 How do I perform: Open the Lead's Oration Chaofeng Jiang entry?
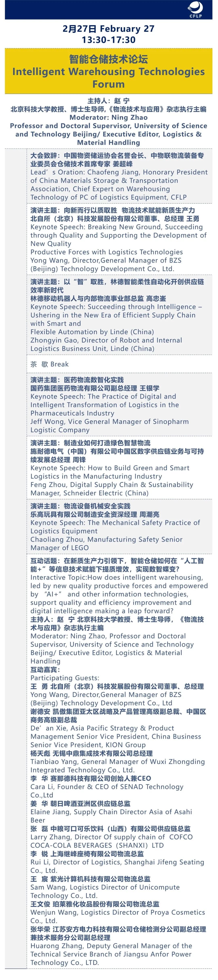(119, 176)
